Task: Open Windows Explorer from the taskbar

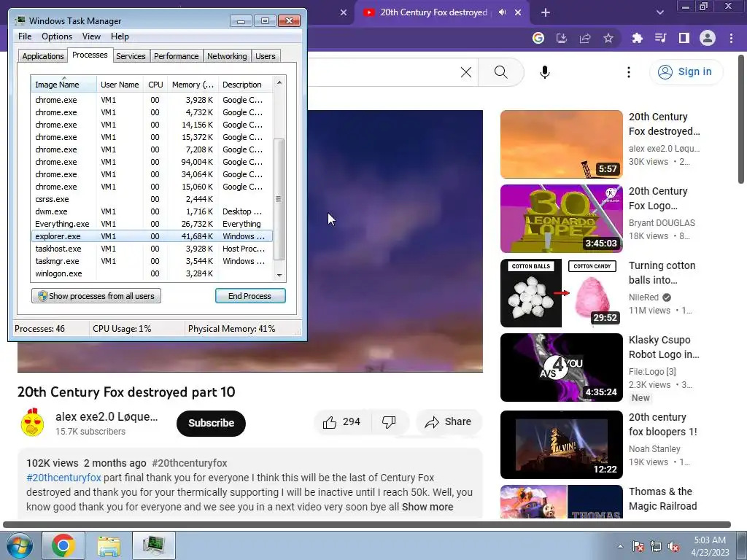Action: click(109, 545)
